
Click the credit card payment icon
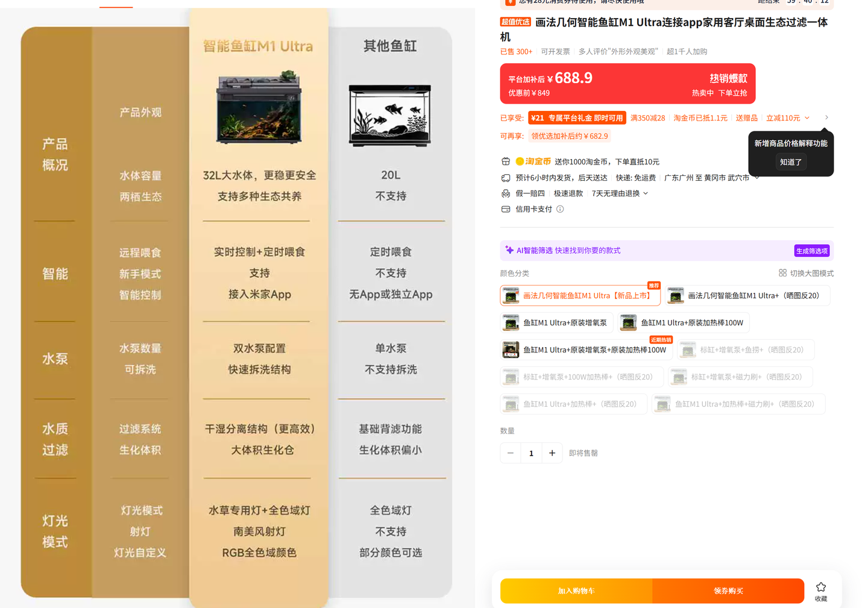[506, 209]
